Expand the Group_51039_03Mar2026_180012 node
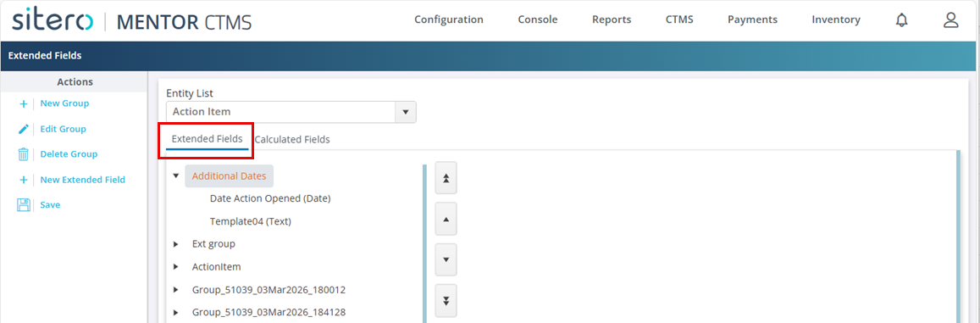 (x=175, y=290)
